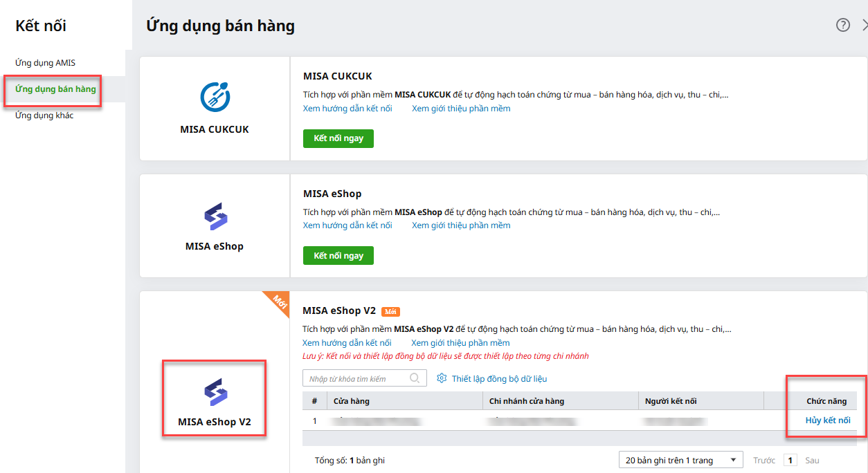Click the orange Mới badge beside eShop V2

pos(390,312)
